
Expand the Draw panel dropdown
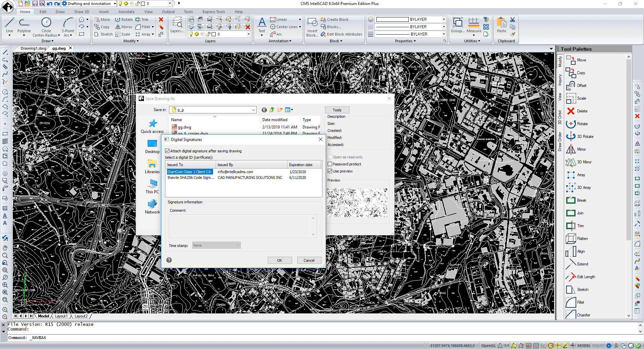[x=47, y=41]
